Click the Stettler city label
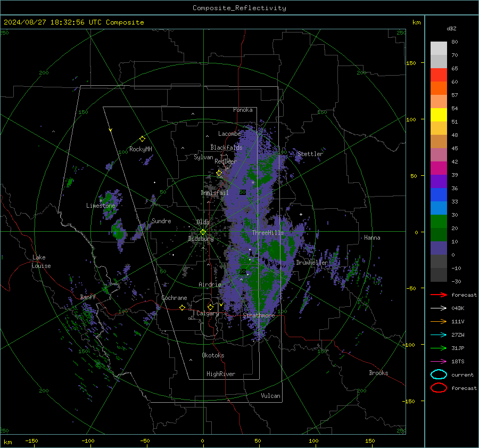This screenshot has width=479, height=448. tap(310, 154)
